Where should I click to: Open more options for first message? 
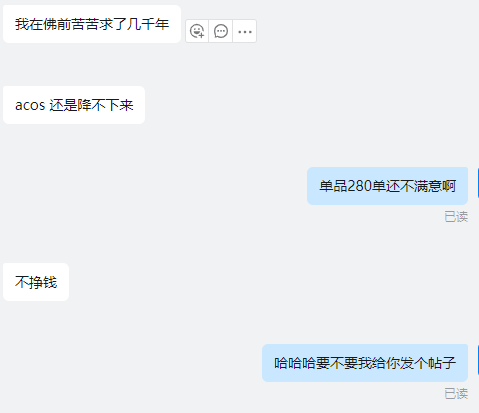coord(245,31)
